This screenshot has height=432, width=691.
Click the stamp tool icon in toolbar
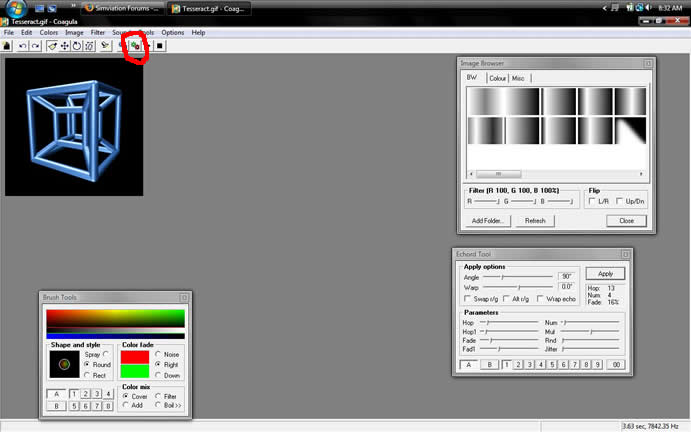[x=105, y=46]
